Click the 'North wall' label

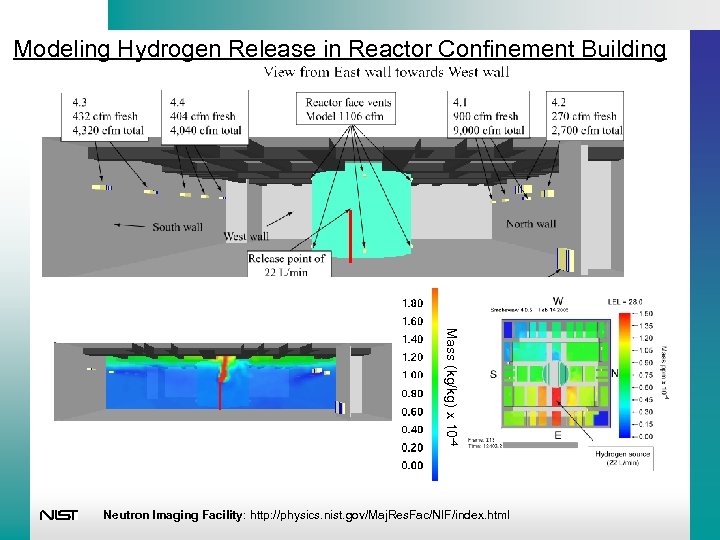[531, 224]
